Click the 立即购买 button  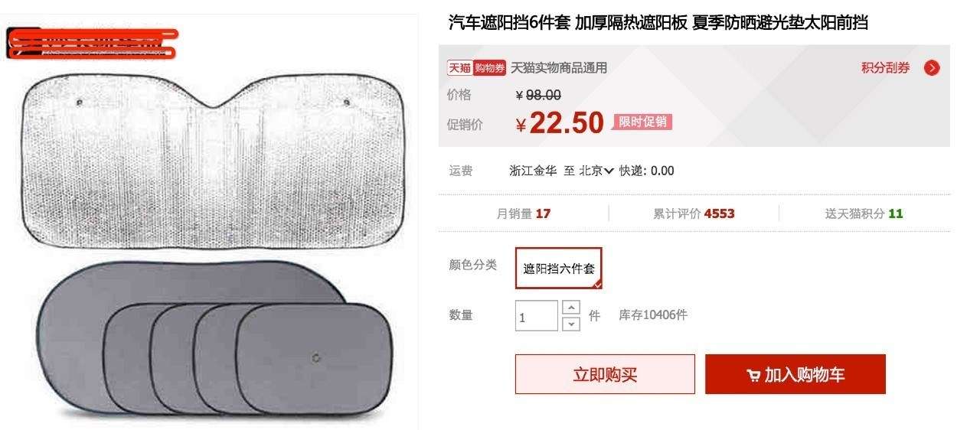pyautogui.click(x=605, y=374)
